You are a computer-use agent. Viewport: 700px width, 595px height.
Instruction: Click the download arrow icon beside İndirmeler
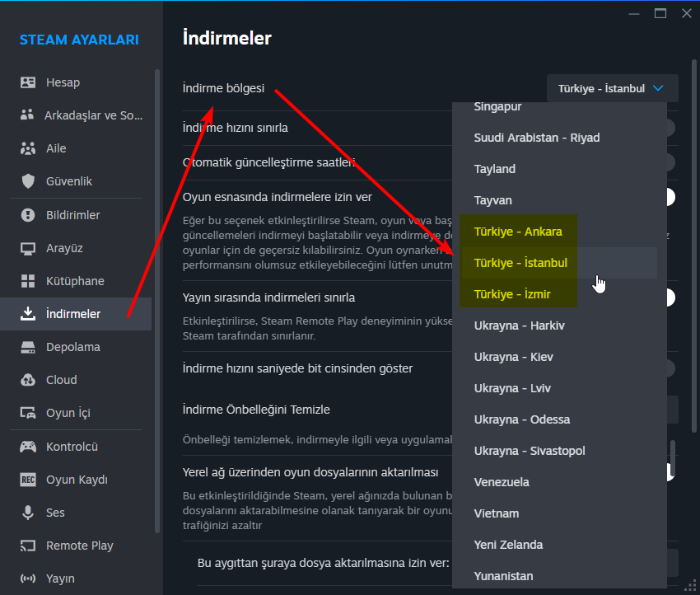point(28,314)
